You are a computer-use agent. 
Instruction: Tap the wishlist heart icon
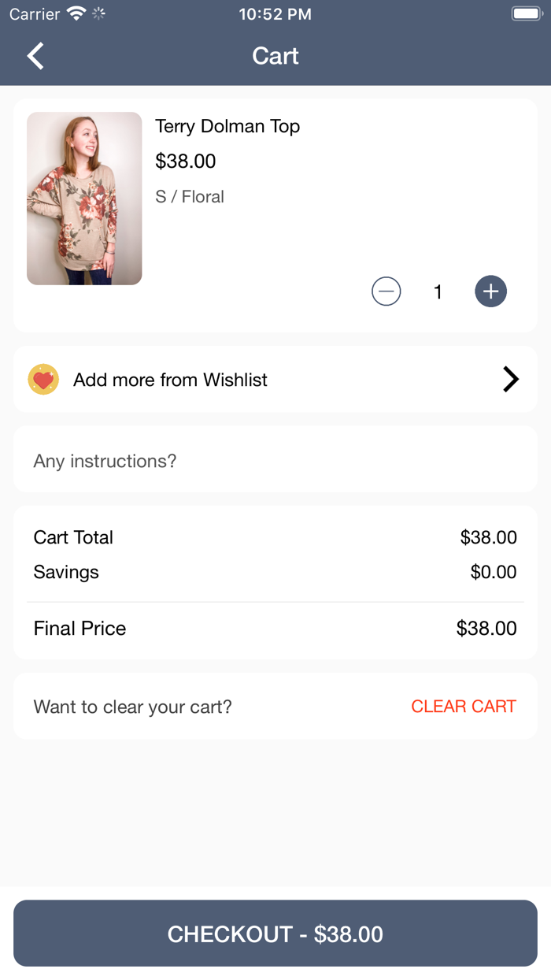[x=43, y=380]
